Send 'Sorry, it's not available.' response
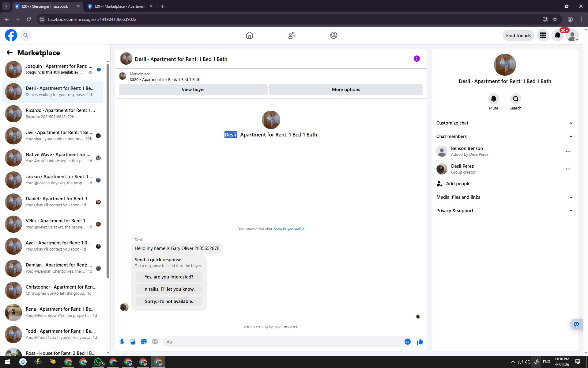Screen dimensions: 588x368 point(169,301)
